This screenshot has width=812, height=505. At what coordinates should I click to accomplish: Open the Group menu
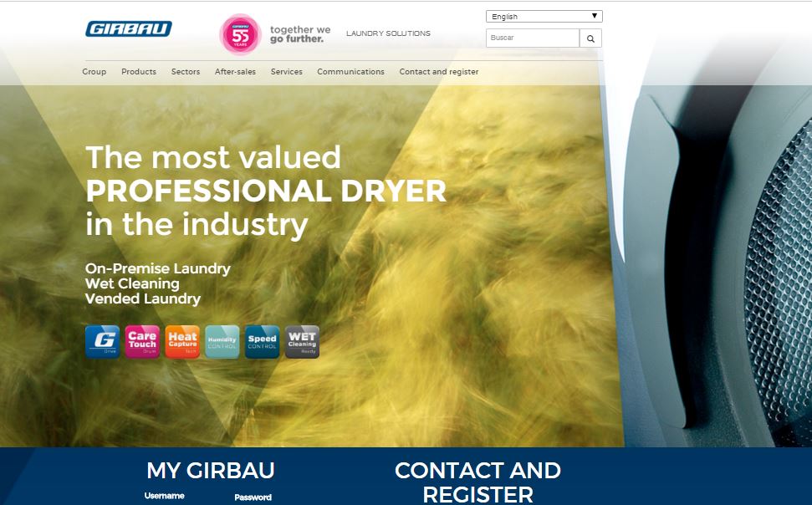click(94, 72)
